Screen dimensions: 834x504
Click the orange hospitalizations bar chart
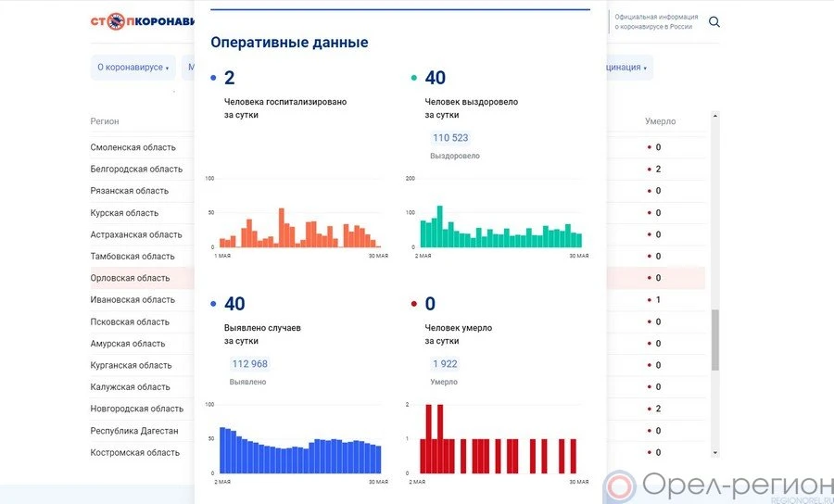click(299, 227)
